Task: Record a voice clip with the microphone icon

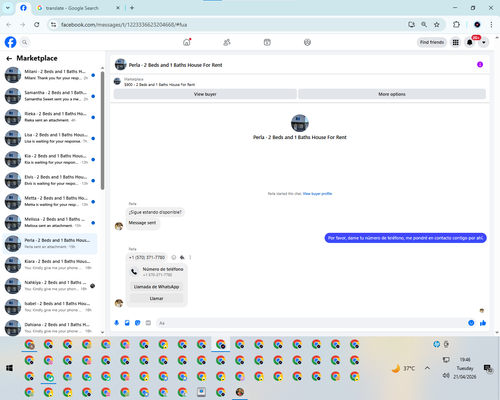Action: [x=117, y=323]
